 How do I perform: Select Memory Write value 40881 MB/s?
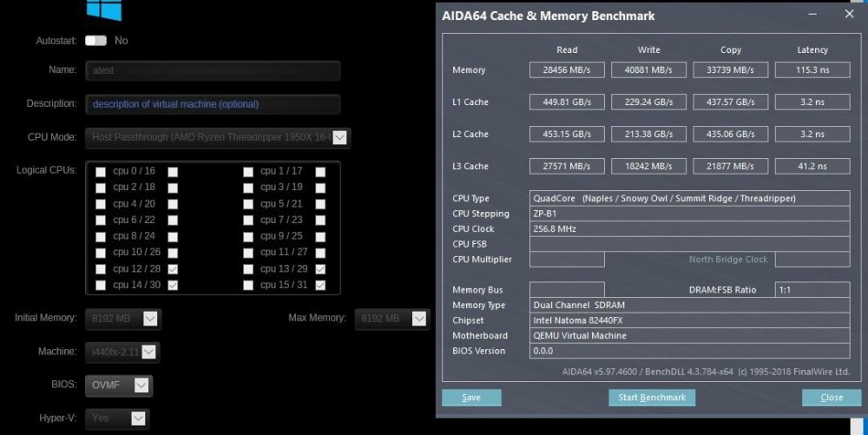648,69
